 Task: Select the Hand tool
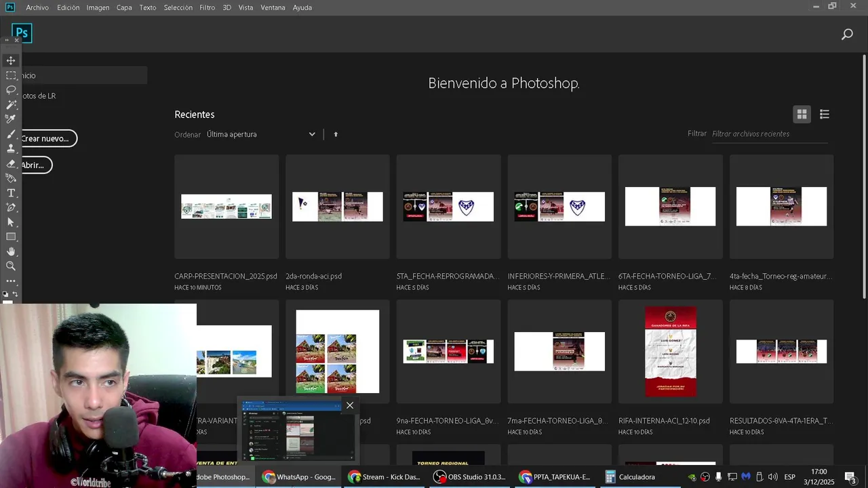[11, 251]
